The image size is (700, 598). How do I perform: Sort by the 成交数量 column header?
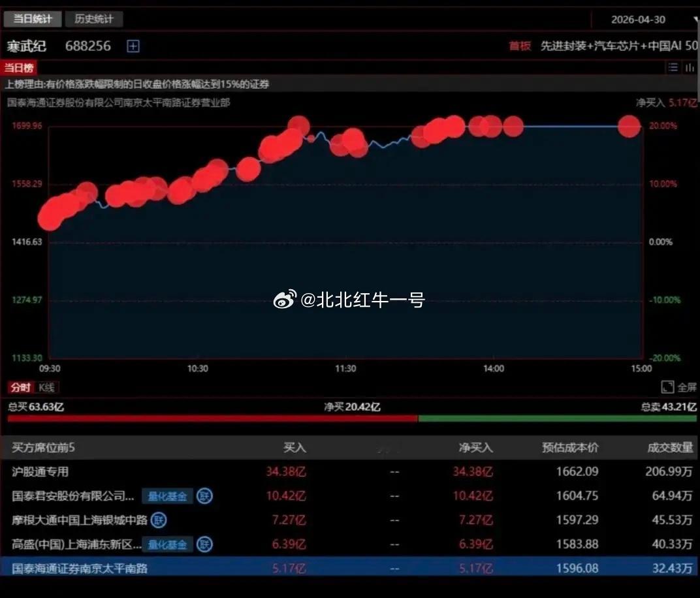coord(670,448)
